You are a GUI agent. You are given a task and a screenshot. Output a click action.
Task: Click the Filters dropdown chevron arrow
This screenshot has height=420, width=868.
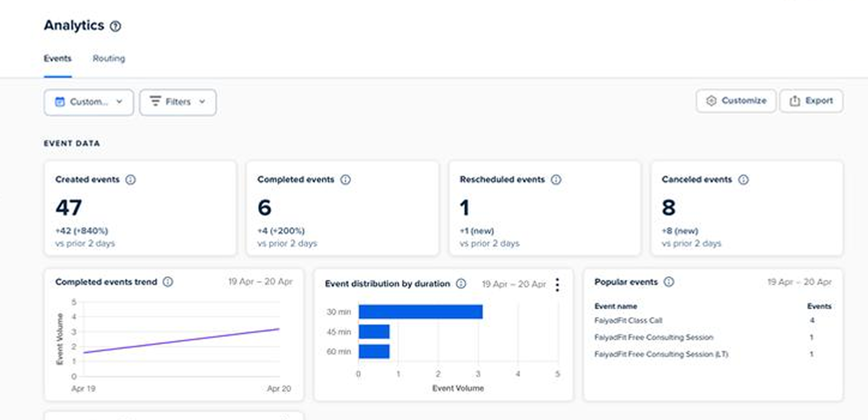click(x=202, y=101)
